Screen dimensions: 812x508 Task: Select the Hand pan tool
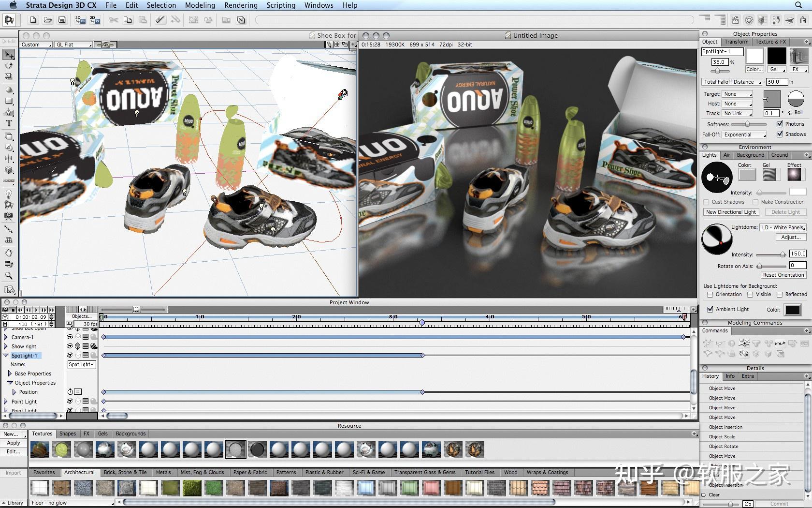9,253
